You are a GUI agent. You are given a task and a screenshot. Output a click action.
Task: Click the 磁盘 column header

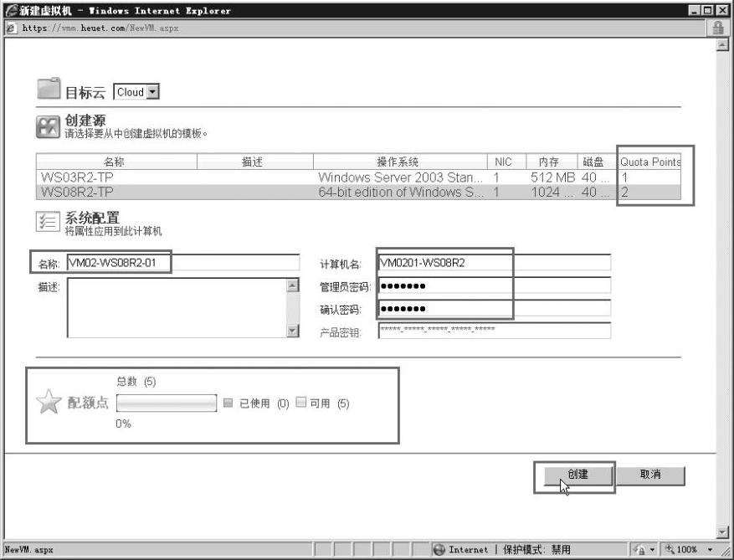pyautogui.click(x=597, y=162)
